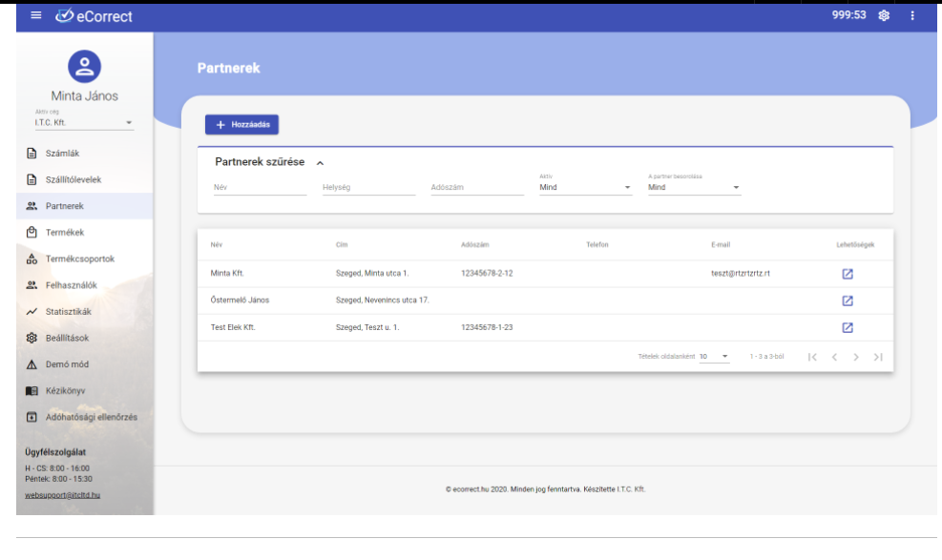942x560 pixels.
Task: Click the Termékek bag icon
Action: pyautogui.click(x=31, y=232)
